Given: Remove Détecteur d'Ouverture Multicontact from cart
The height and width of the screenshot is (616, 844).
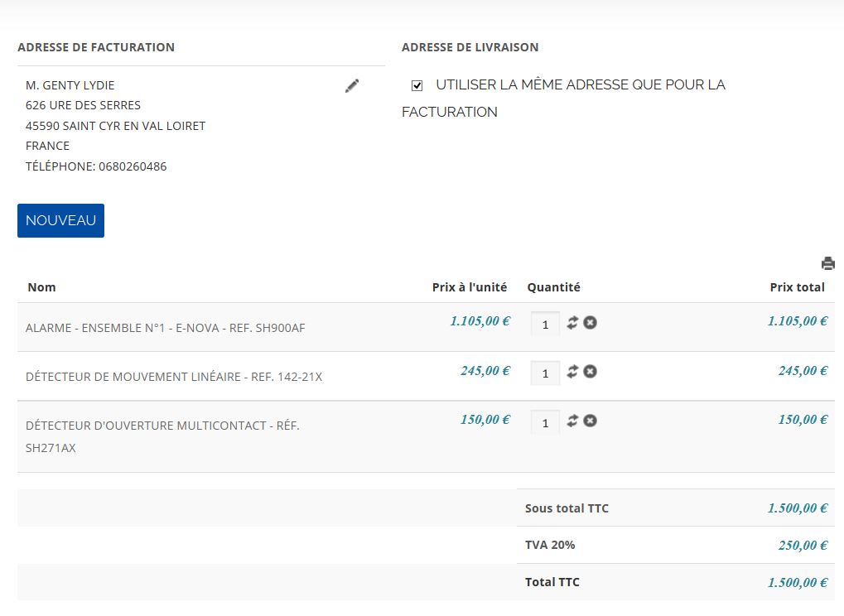Looking at the screenshot, I should [x=590, y=421].
